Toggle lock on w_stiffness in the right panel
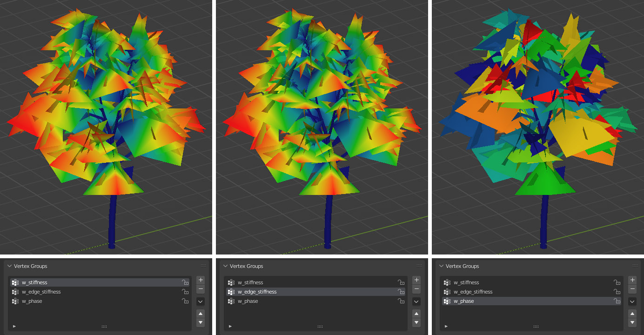This screenshot has height=335, width=644. click(617, 282)
